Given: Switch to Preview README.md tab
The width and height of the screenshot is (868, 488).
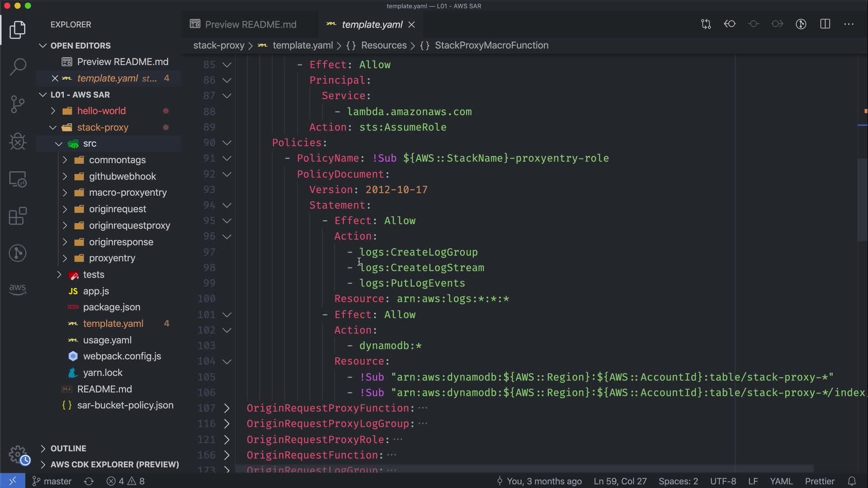Looking at the screenshot, I should [x=250, y=24].
